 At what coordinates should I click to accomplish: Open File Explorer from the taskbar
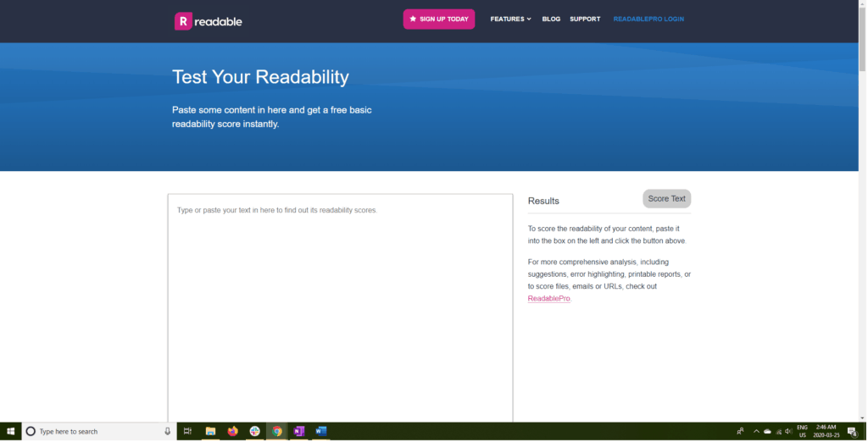pyautogui.click(x=210, y=432)
